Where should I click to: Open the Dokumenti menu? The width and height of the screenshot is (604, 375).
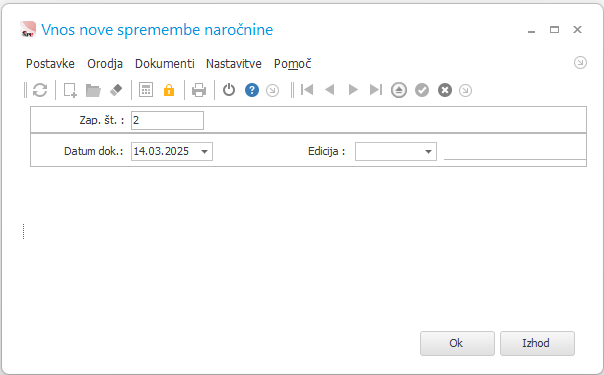pyautogui.click(x=164, y=64)
